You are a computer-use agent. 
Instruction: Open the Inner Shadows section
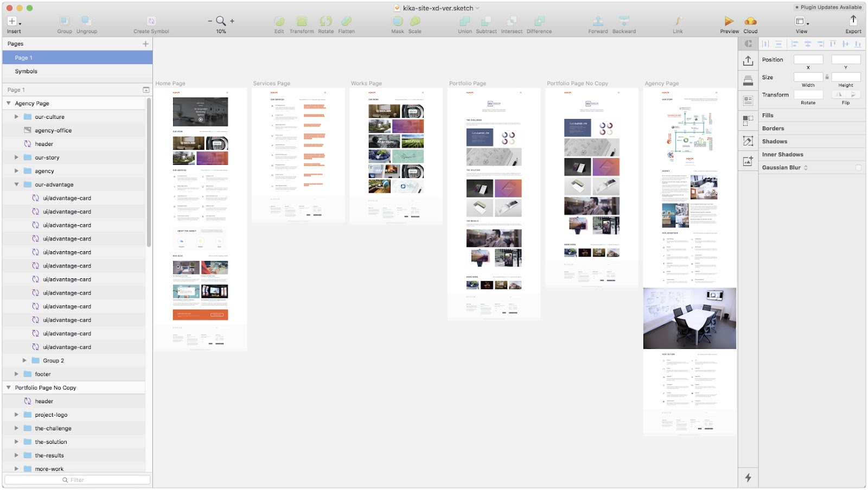(812, 155)
